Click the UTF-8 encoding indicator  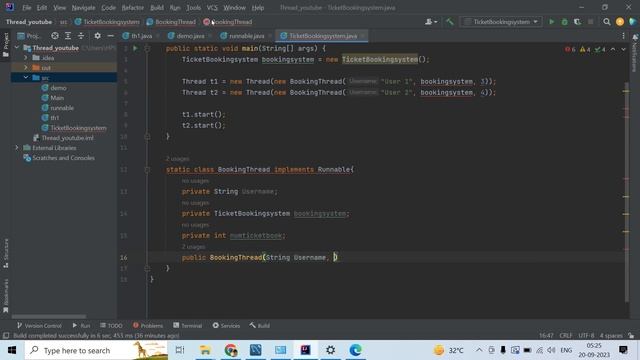click(586, 336)
